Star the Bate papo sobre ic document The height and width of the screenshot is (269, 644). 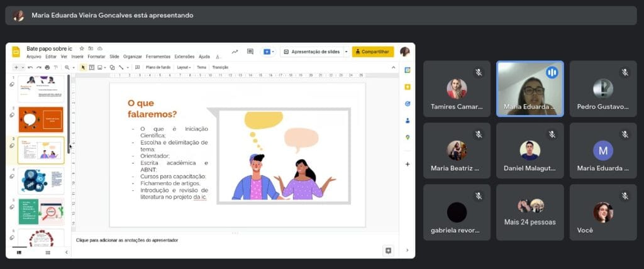click(82, 48)
